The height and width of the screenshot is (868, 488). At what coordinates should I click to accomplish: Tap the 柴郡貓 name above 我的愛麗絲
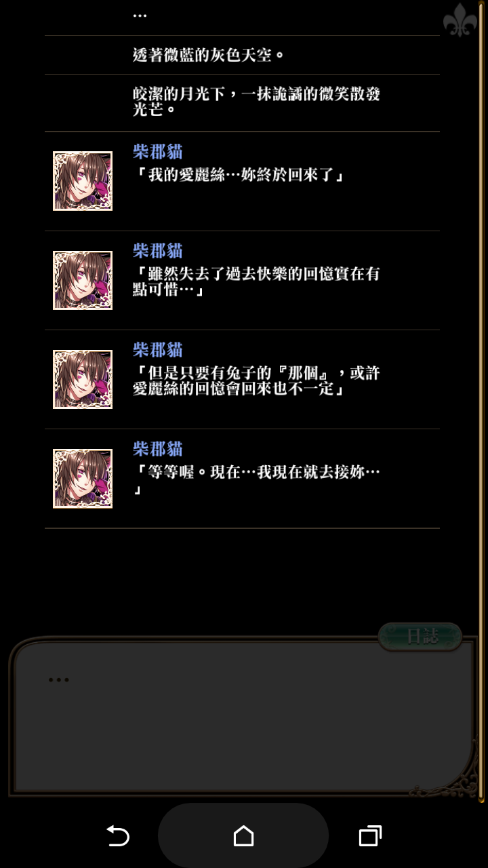pyautogui.click(x=158, y=151)
